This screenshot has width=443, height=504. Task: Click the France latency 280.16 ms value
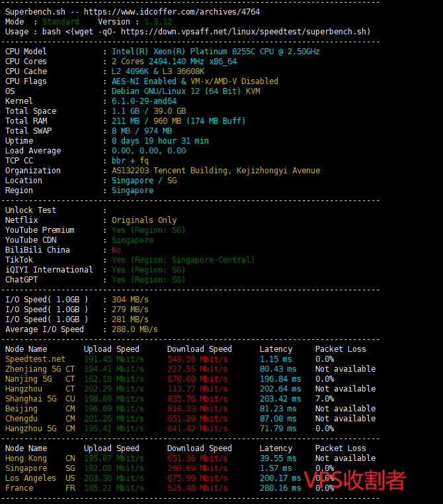coord(280,488)
